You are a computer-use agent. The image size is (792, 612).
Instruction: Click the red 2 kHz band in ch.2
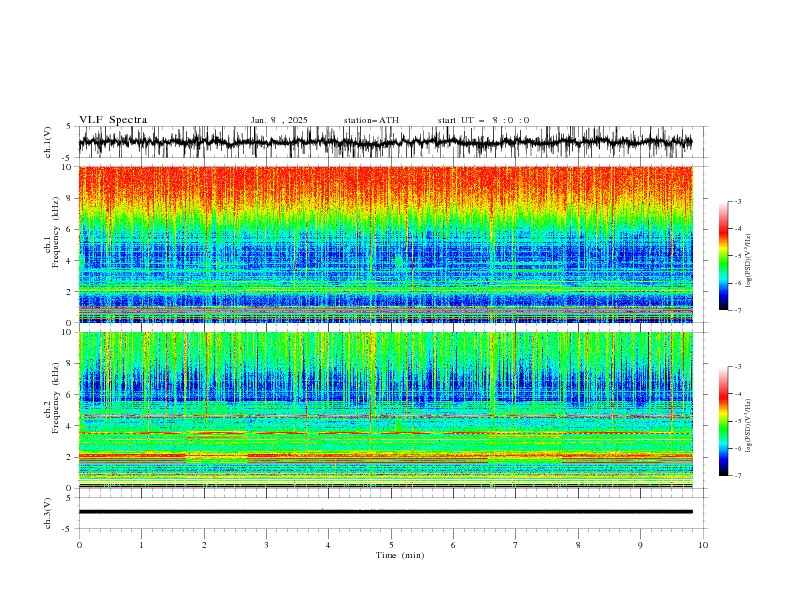[385, 455]
